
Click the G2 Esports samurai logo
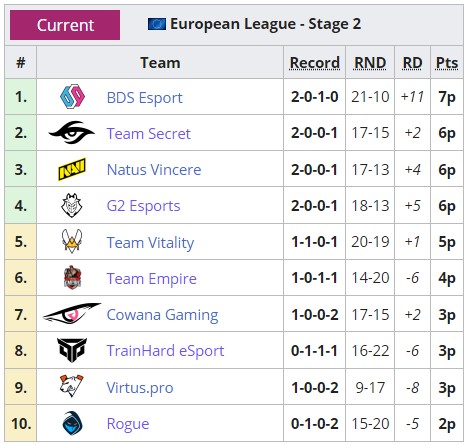(72, 205)
